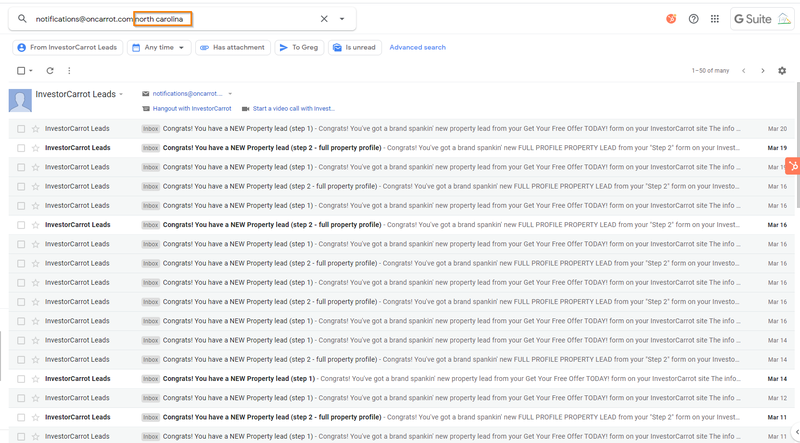Open the More options three-dot menu

69,71
